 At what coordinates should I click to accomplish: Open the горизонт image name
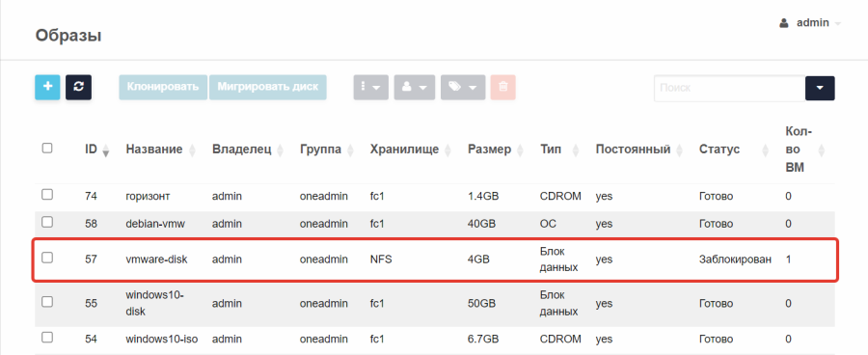coord(148,196)
